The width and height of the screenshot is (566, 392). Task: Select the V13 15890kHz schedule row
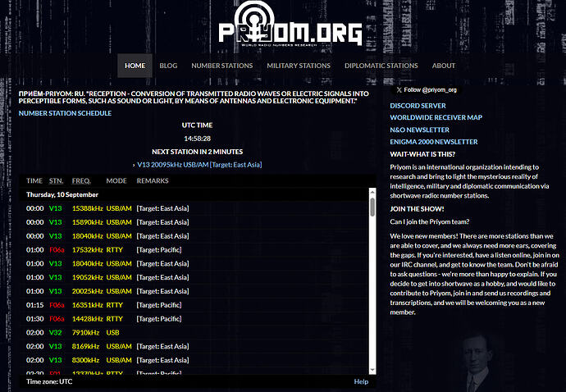194,222
